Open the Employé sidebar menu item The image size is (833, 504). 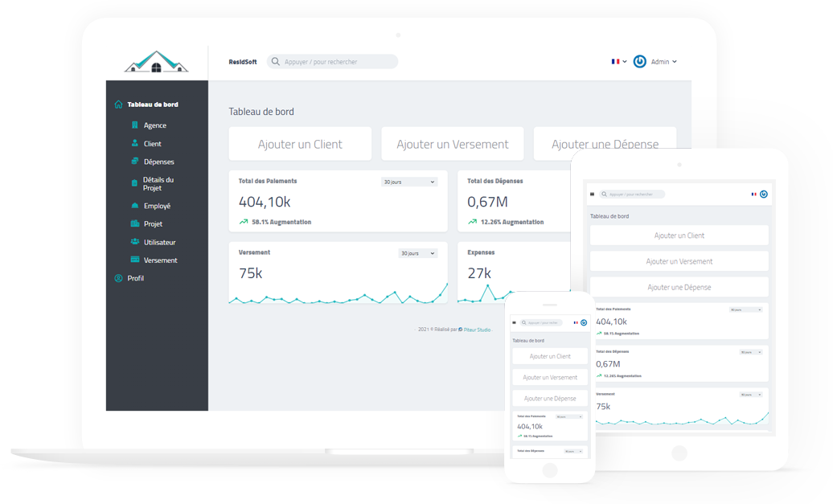[x=158, y=206]
